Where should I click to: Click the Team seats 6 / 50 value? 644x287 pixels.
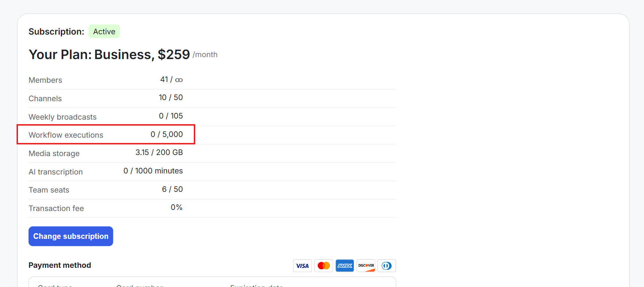[172, 189]
